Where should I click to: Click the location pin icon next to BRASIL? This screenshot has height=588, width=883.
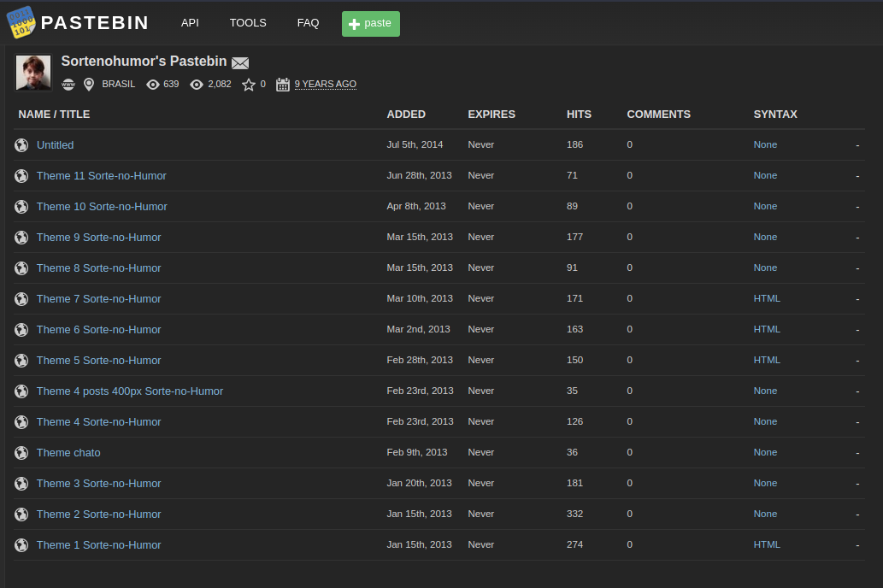[89, 84]
